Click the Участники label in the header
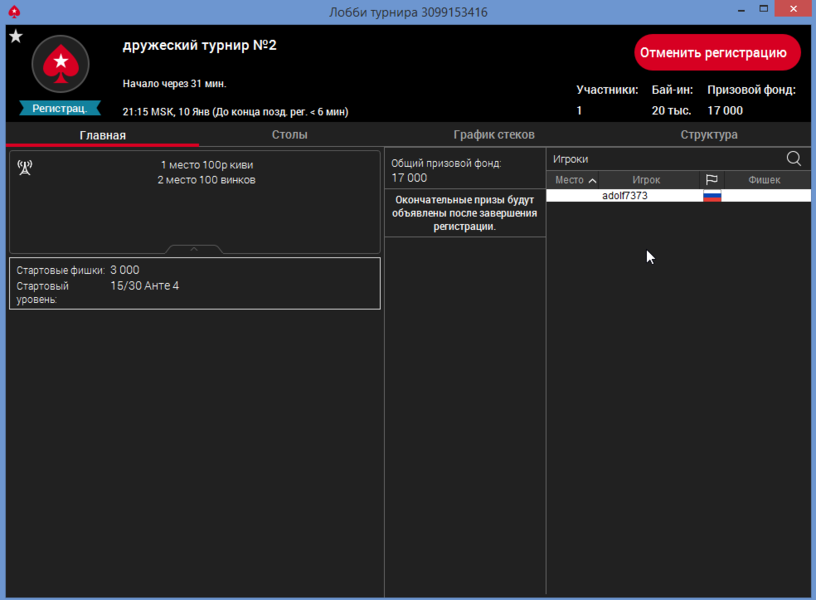This screenshot has height=600, width=816. (x=607, y=90)
